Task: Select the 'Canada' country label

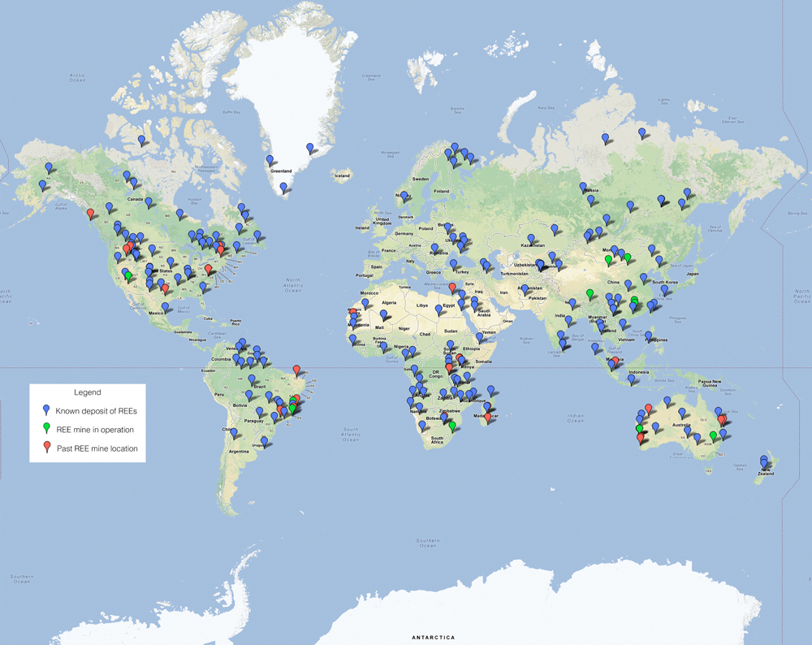Action: point(135,199)
